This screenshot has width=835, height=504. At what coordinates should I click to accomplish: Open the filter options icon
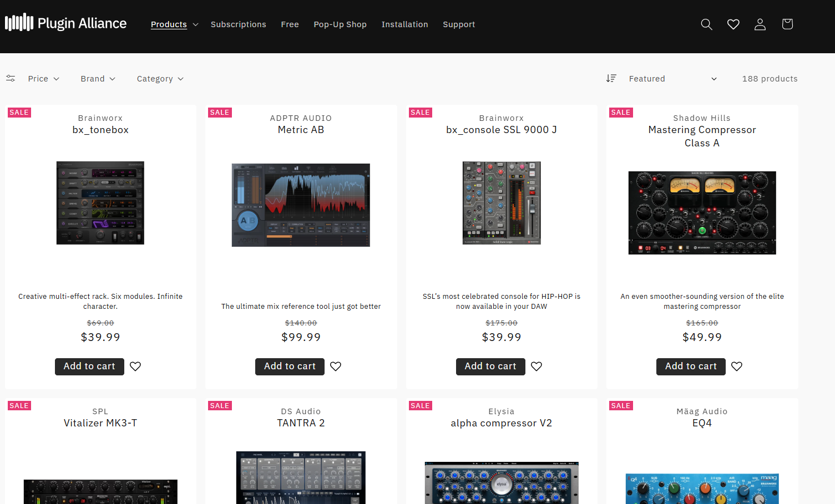pos(11,78)
